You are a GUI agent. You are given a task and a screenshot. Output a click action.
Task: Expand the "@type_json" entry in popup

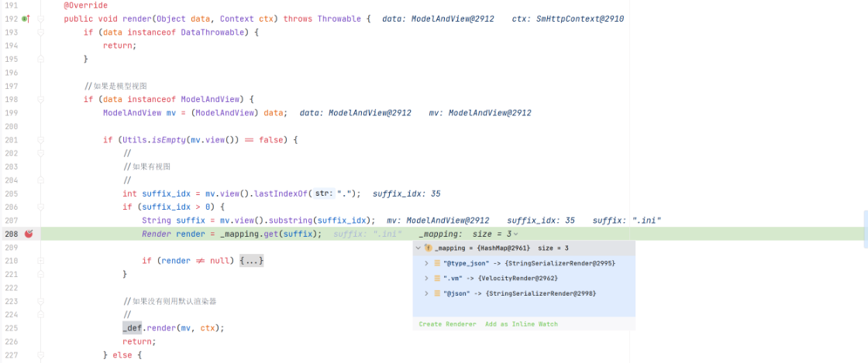427,263
